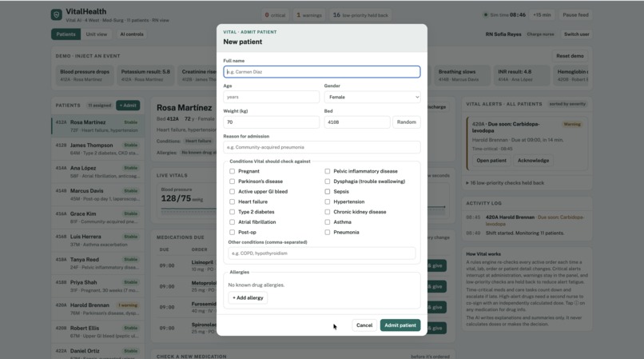Pick a Random bed

(x=407, y=122)
